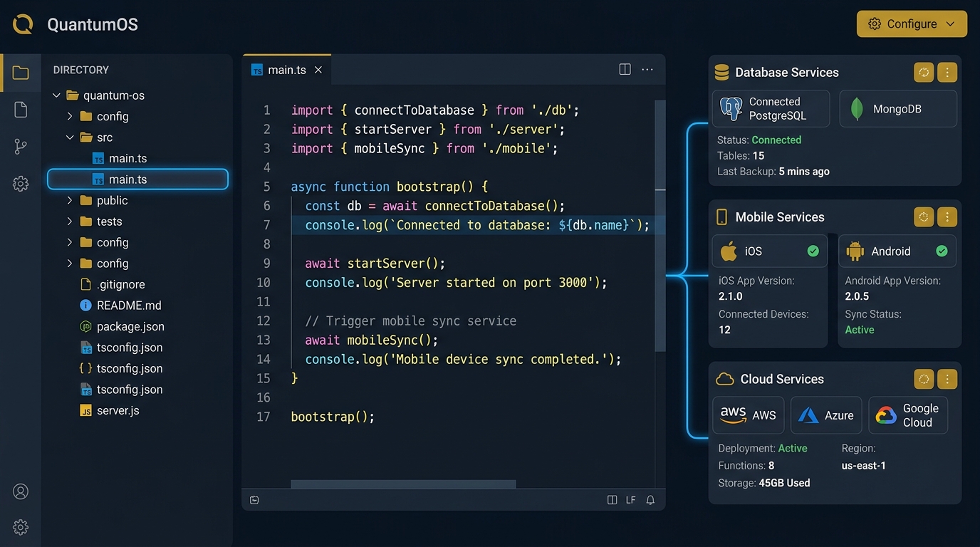
Task: Click the 'Trigger mobile sync service' comment
Action: click(411, 321)
